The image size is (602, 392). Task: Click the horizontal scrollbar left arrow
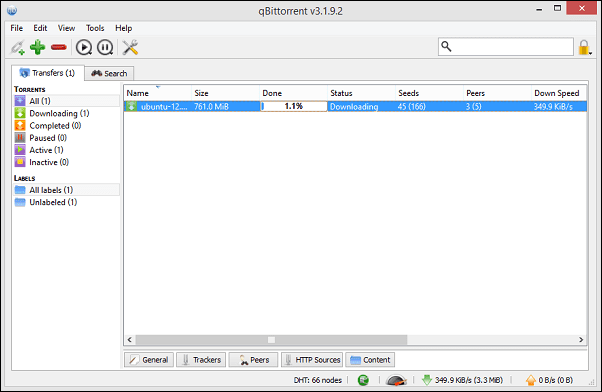(x=130, y=340)
